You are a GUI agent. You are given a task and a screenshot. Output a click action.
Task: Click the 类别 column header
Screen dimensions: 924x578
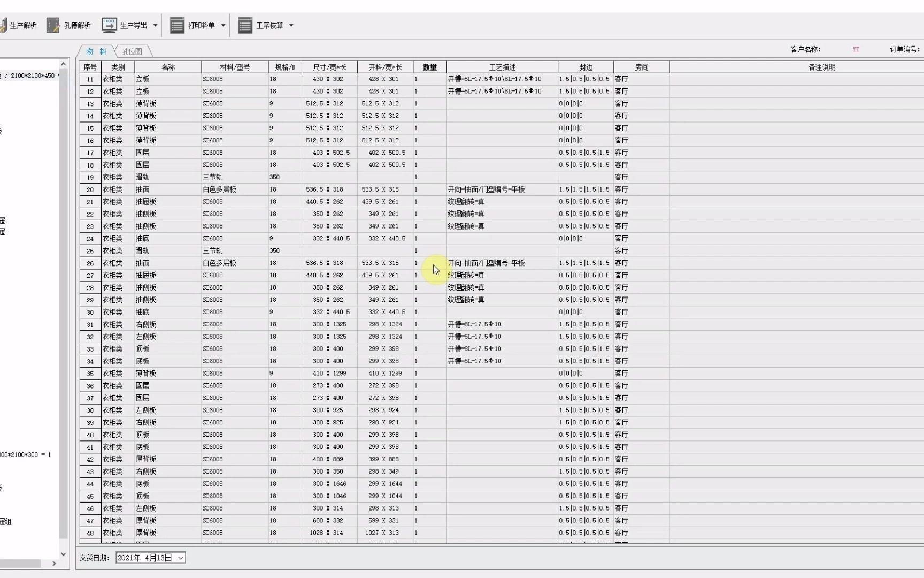coord(118,67)
